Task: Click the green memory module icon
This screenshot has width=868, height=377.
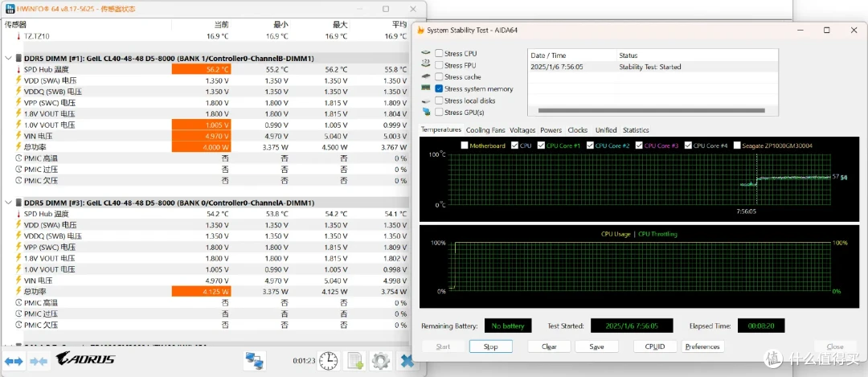Action: click(x=425, y=88)
